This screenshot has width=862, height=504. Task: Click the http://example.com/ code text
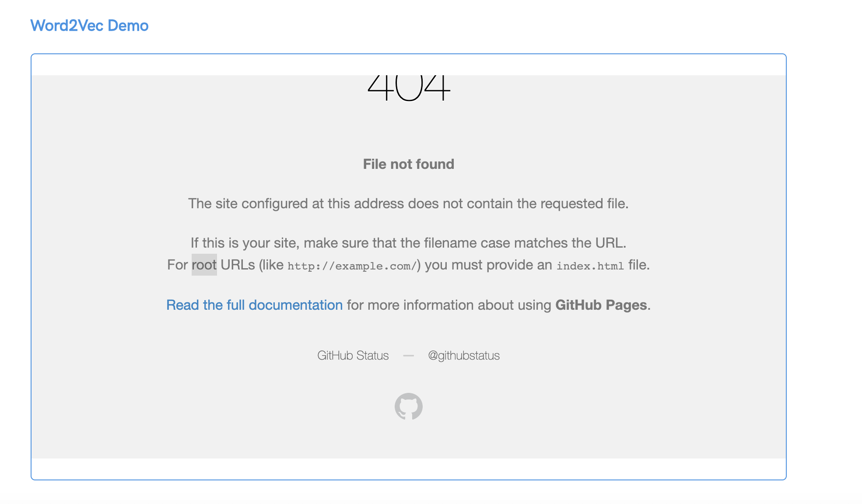click(x=351, y=266)
